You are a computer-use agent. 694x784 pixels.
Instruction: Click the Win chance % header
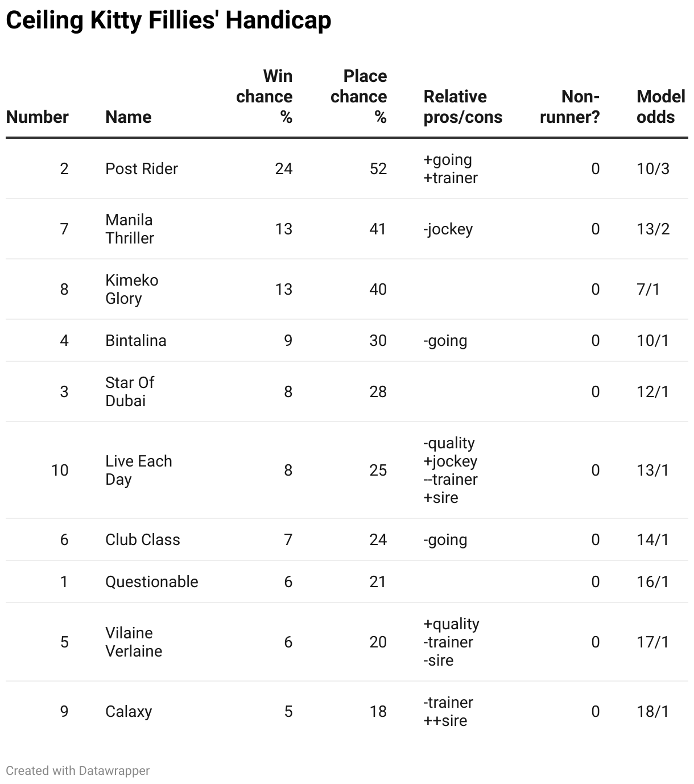265,96
